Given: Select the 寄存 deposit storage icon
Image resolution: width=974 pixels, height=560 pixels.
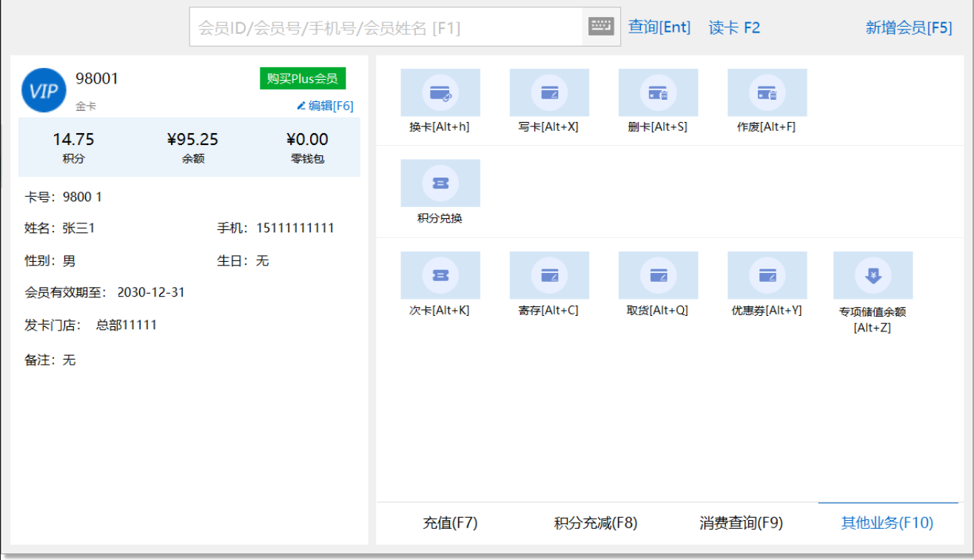Looking at the screenshot, I should point(549,275).
